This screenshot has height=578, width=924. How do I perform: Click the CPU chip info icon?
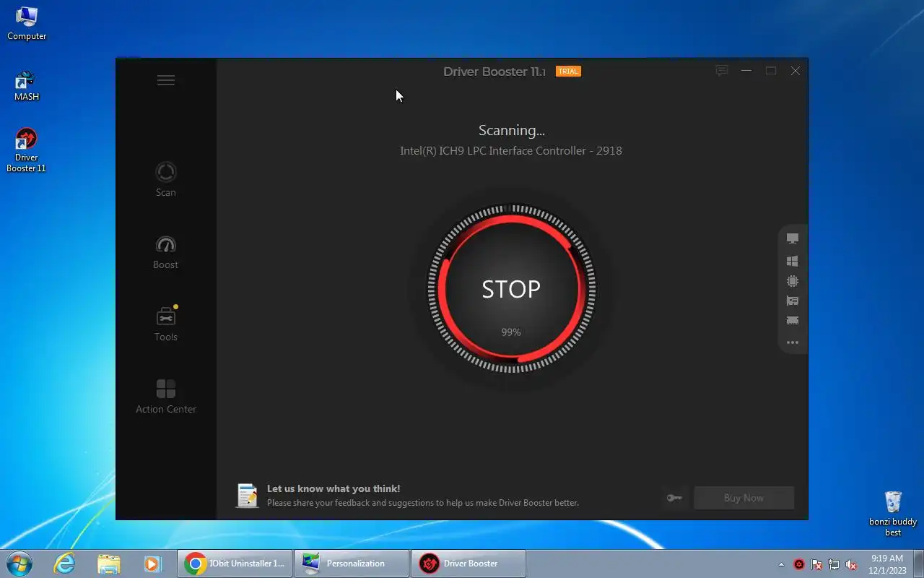tap(793, 280)
